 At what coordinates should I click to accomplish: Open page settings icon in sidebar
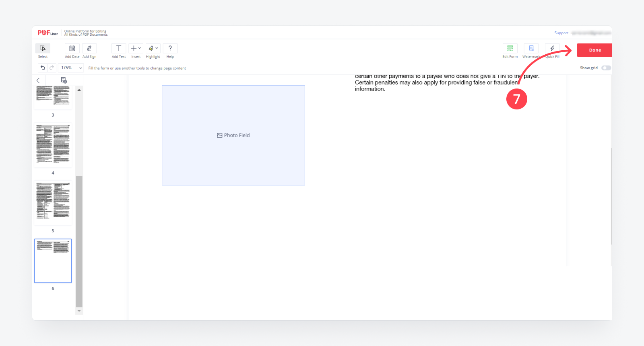64,80
